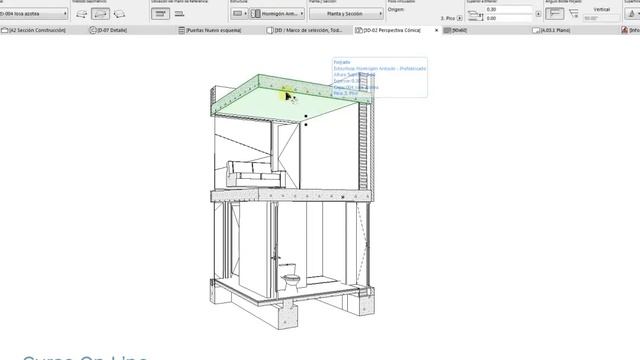Expand the arrow next to elevation fields
Screen dimensions: 640x360
point(538,14)
